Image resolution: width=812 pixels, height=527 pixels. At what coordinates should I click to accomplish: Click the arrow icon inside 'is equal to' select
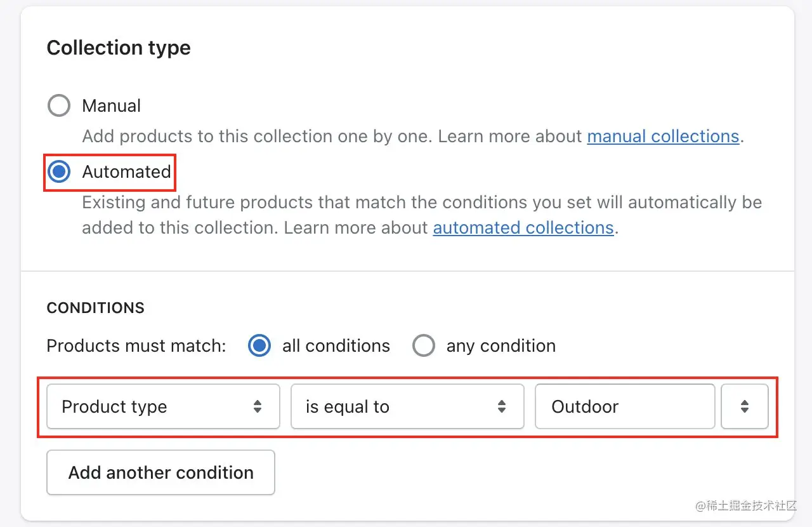tap(502, 406)
